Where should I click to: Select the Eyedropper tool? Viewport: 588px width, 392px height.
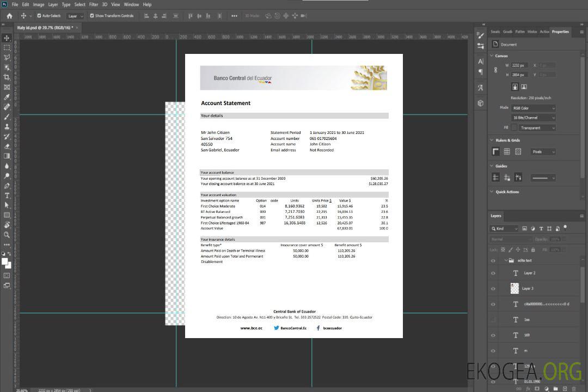(x=7, y=97)
